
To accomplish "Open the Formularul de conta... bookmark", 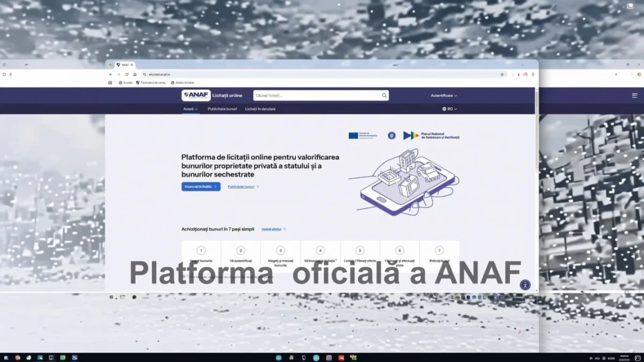I will point(152,83).
